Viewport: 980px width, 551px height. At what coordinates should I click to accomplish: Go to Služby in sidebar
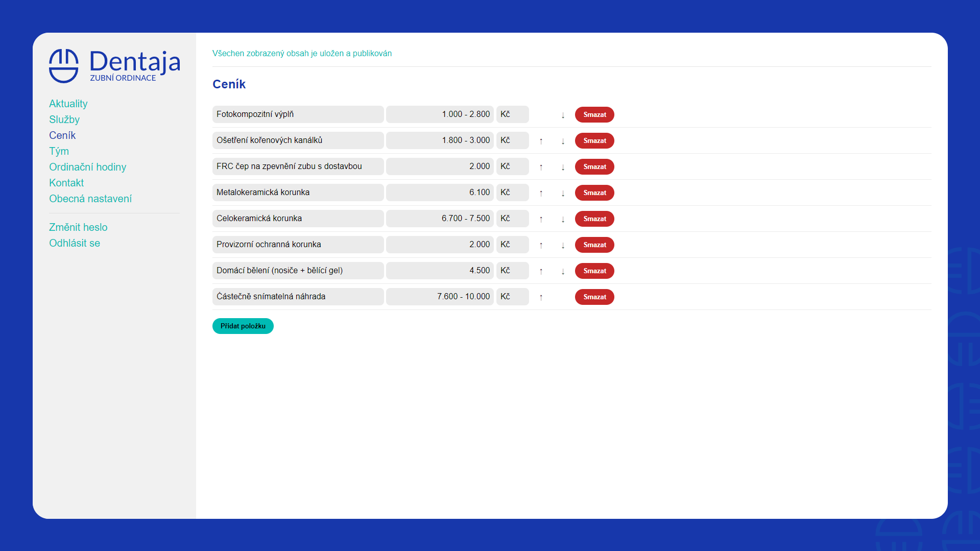[x=64, y=119]
